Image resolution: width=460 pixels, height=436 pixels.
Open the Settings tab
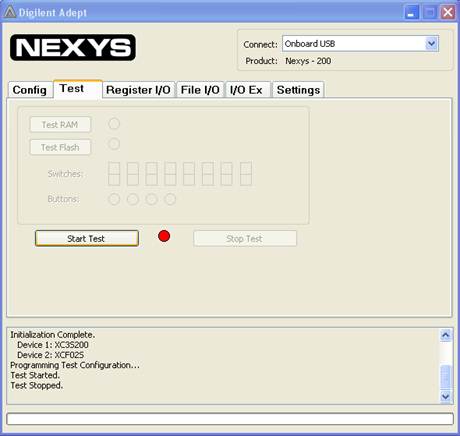tap(298, 90)
